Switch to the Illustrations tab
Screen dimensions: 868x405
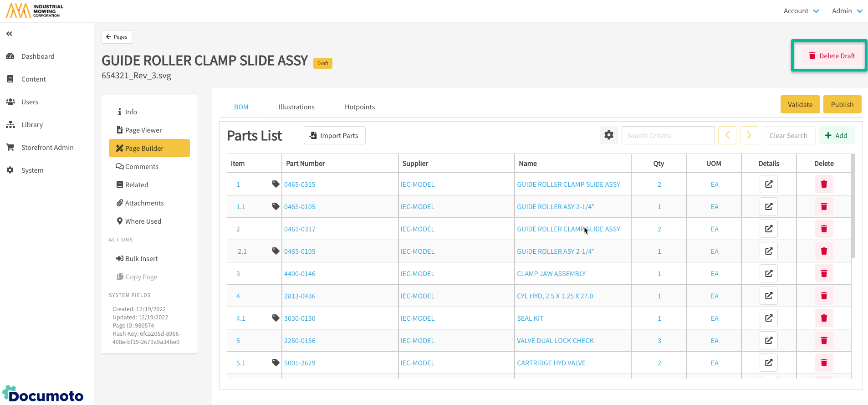pyautogui.click(x=296, y=107)
